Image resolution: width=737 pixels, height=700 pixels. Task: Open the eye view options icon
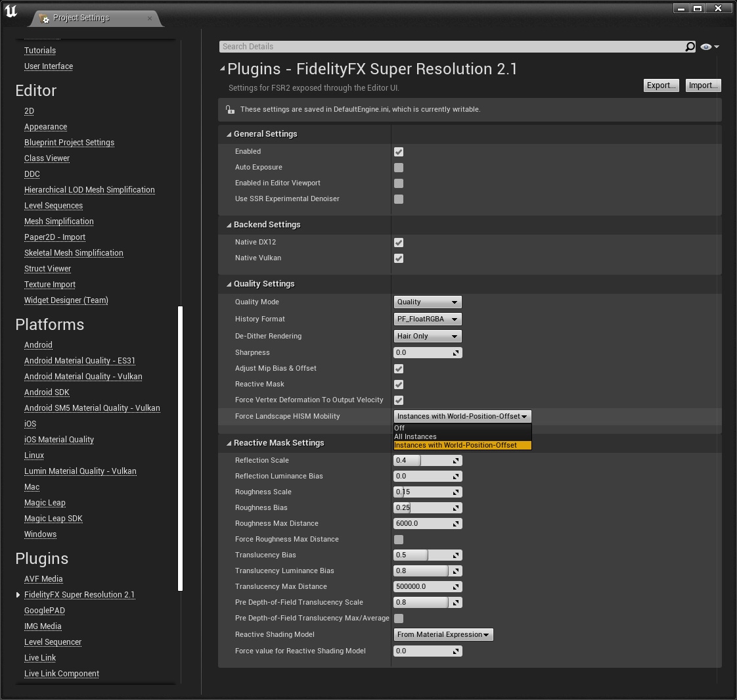pos(709,47)
